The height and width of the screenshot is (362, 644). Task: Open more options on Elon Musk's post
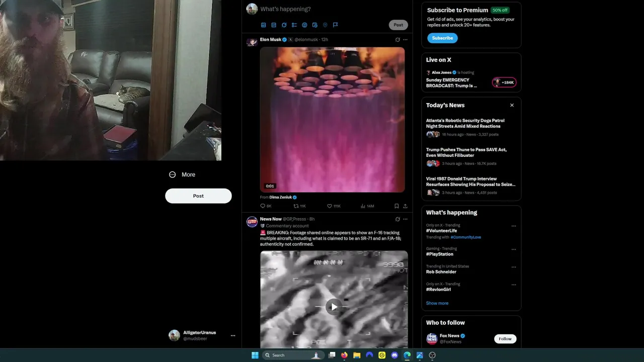[x=405, y=40]
